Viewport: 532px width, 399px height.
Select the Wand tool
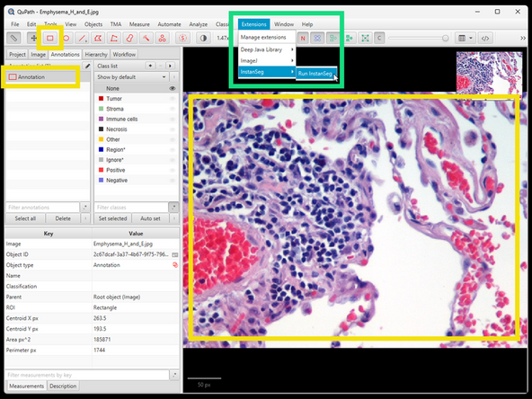tap(146, 38)
